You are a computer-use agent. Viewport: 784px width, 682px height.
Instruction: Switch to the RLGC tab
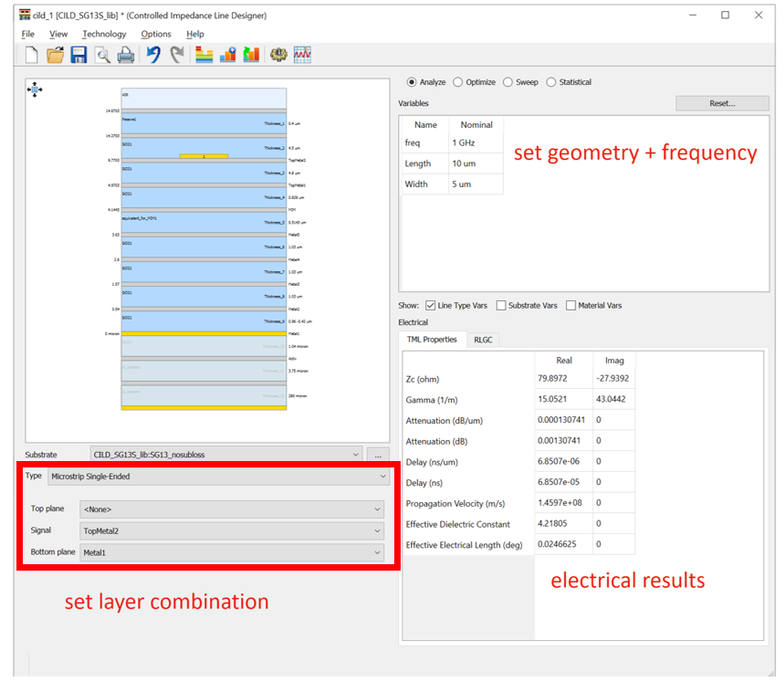(x=483, y=340)
